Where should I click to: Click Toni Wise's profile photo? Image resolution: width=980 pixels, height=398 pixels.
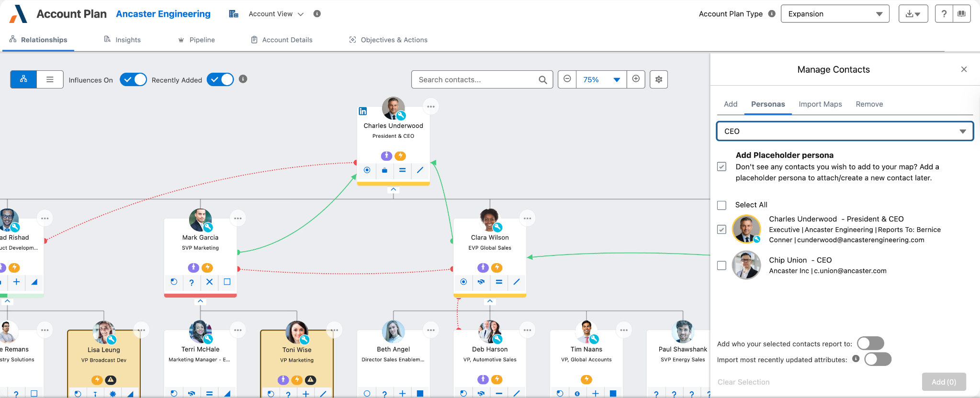pyautogui.click(x=297, y=332)
